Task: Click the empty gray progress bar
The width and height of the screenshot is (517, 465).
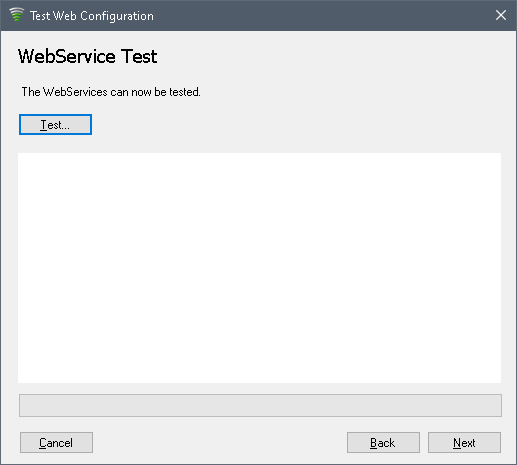Action: [260, 405]
